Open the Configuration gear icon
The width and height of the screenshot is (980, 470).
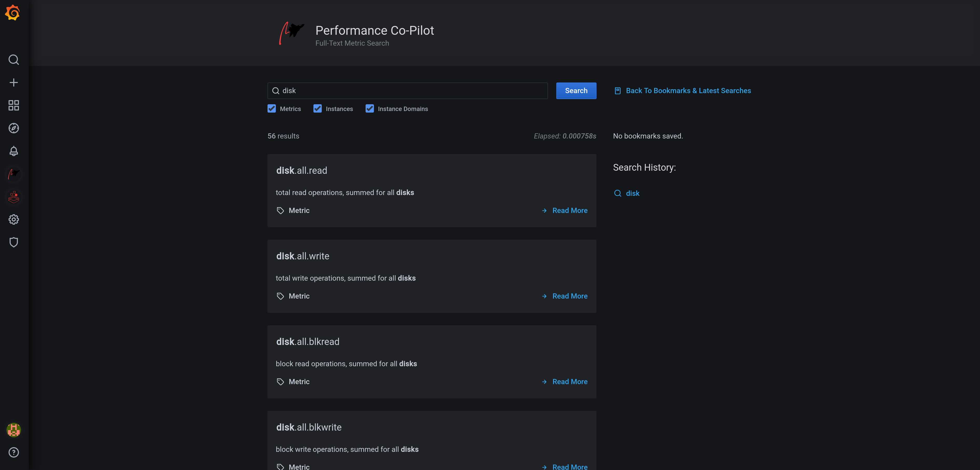(x=14, y=219)
